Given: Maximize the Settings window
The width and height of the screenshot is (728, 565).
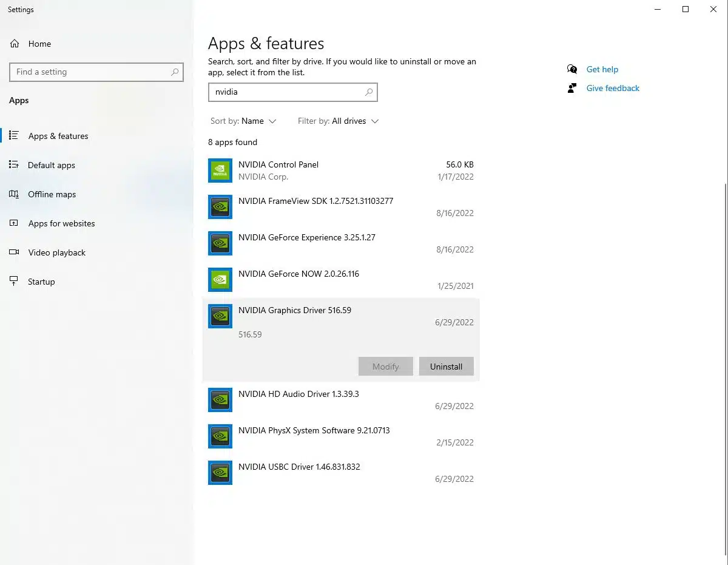Looking at the screenshot, I should [x=686, y=9].
